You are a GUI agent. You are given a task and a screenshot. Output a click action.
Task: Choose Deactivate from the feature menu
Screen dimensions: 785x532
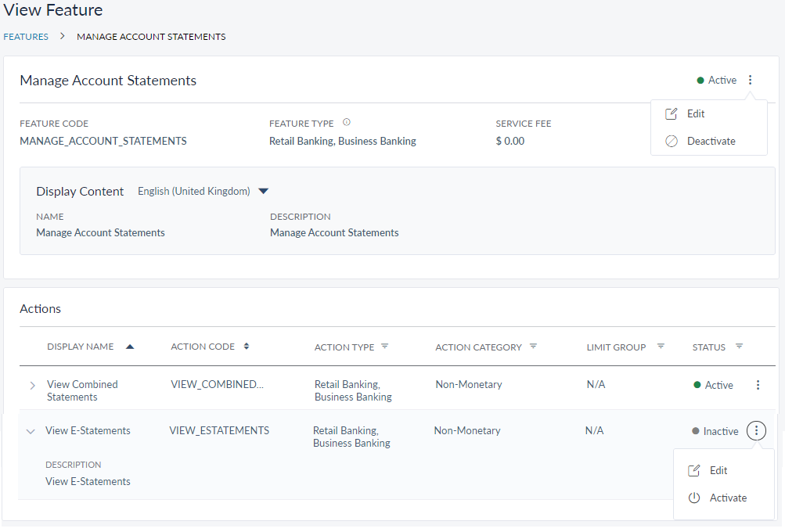pos(711,142)
